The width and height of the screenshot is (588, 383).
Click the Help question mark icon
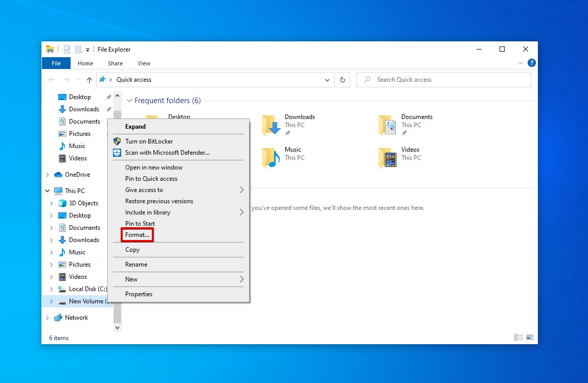[x=531, y=63]
